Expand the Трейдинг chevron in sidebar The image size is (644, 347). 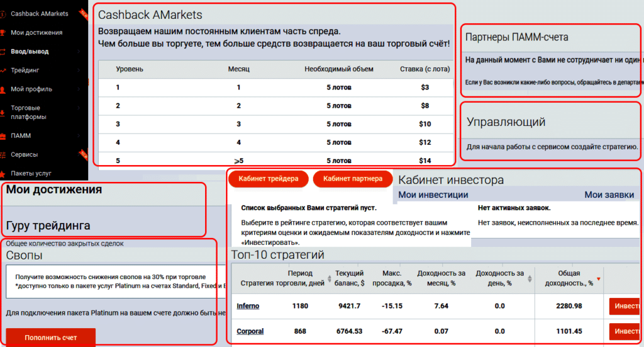79,71
